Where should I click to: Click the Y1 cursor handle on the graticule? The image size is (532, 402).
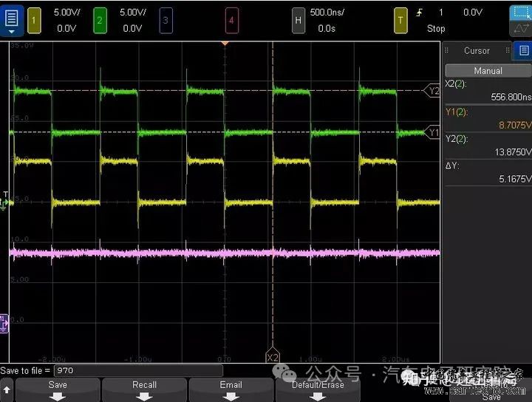click(x=432, y=132)
